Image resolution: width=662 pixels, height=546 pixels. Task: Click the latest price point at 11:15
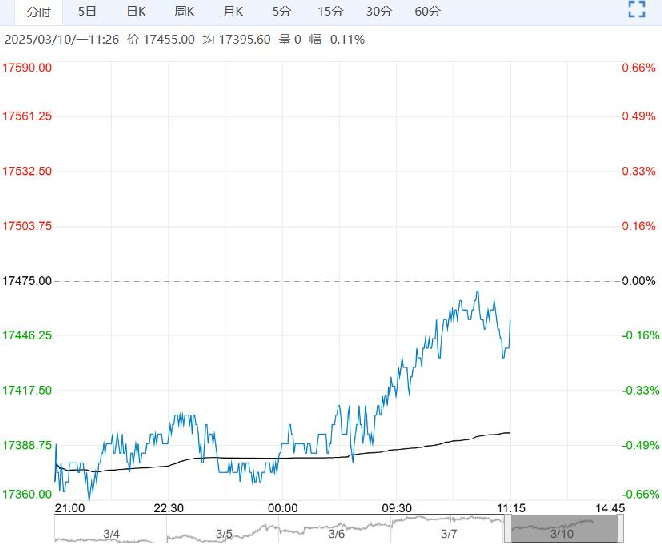coord(510,321)
